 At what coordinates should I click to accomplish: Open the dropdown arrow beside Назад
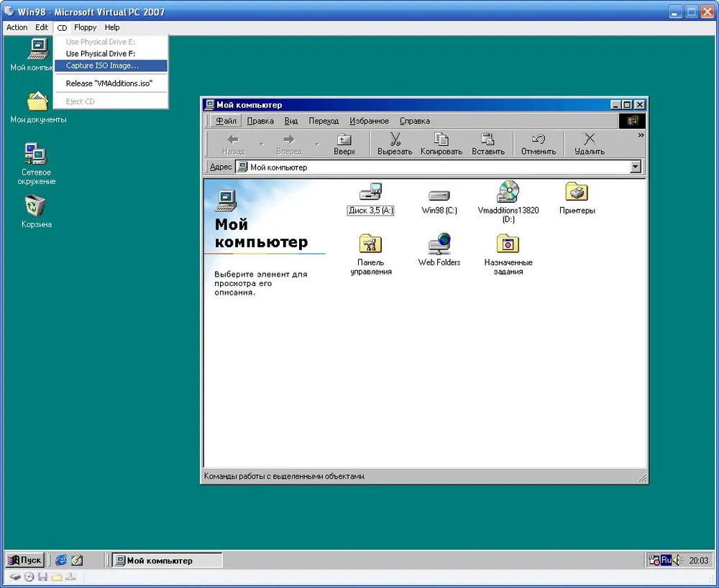[x=261, y=144]
